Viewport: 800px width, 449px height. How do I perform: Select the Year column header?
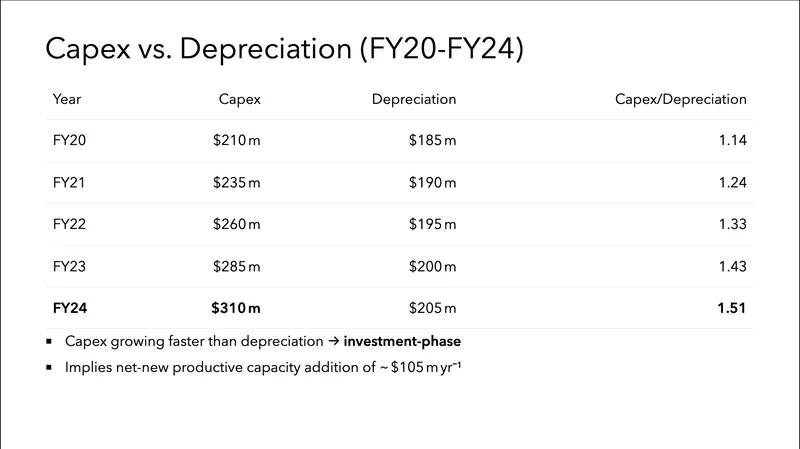(x=67, y=99)
